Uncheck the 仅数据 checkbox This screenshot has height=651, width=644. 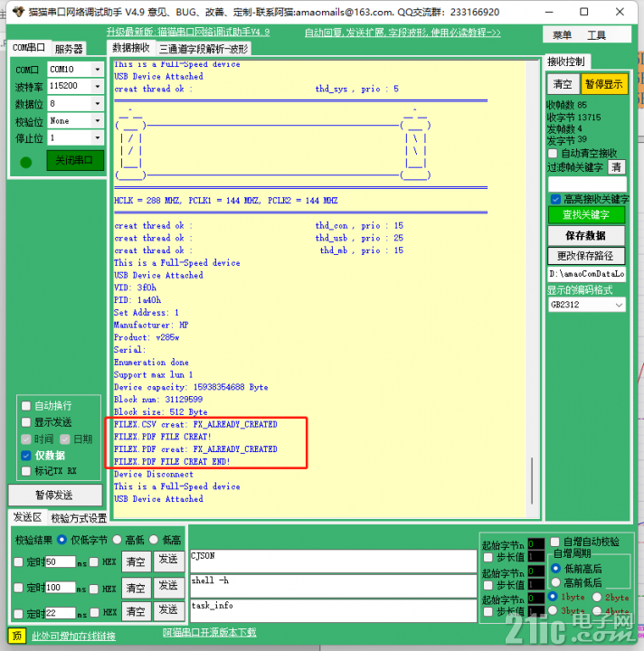(x=25, y=456)
